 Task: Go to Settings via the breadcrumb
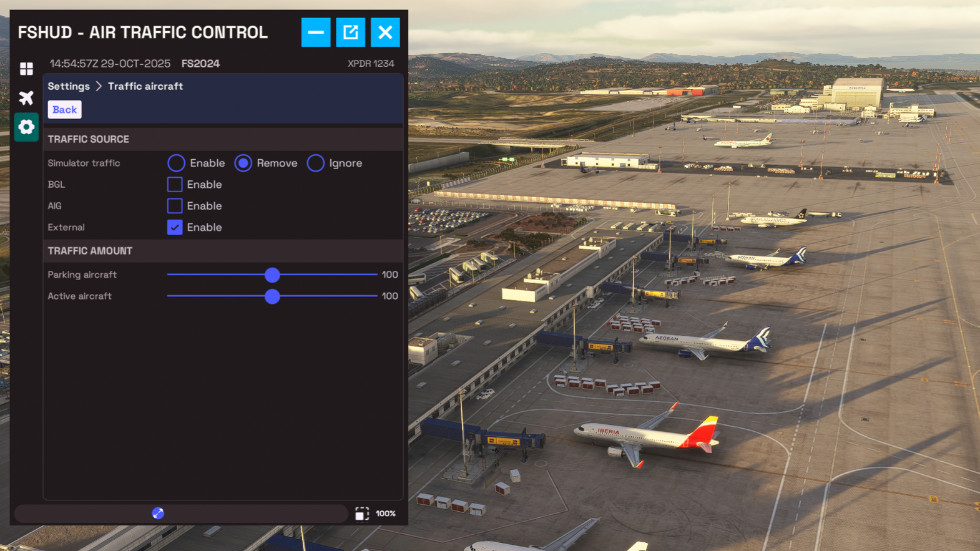69,86
